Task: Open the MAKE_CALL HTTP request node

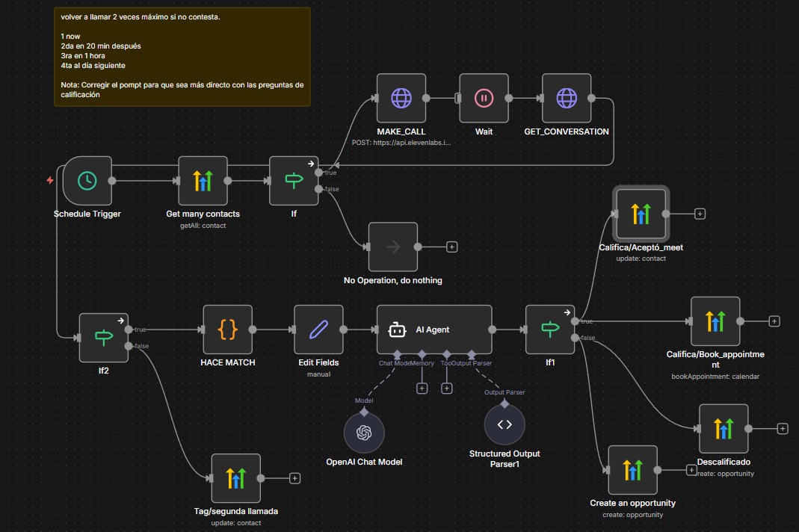Action: [401, 97]
